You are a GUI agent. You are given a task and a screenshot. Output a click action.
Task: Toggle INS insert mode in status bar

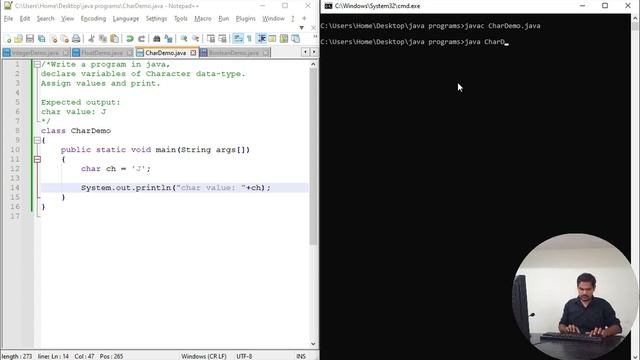click(x=301, y=356)
